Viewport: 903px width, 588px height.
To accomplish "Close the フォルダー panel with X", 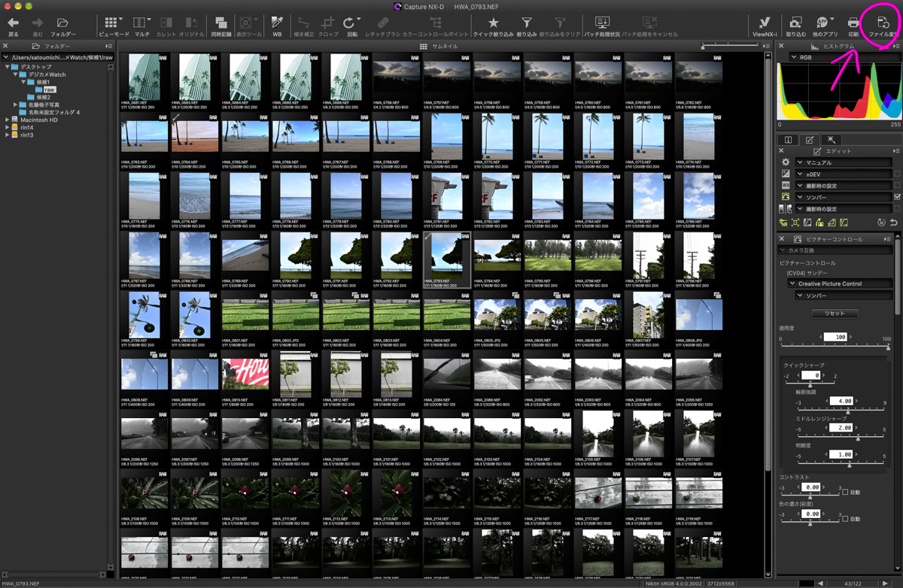I will [5, 47].
